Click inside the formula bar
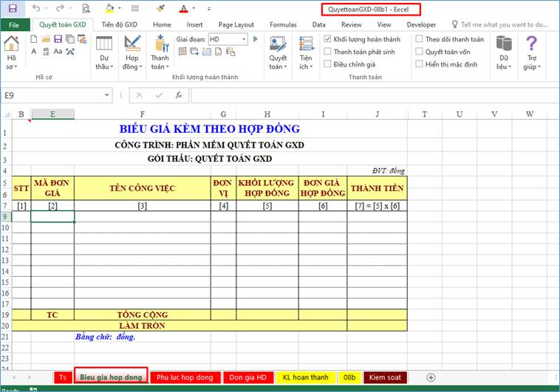 coord(369,95)
